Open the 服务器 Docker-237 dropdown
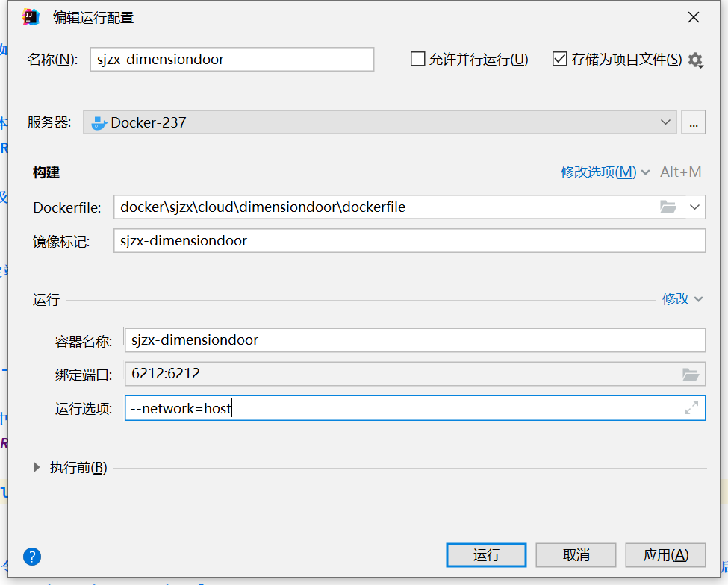Screen dimensions: 728x585 pos(665,122)
